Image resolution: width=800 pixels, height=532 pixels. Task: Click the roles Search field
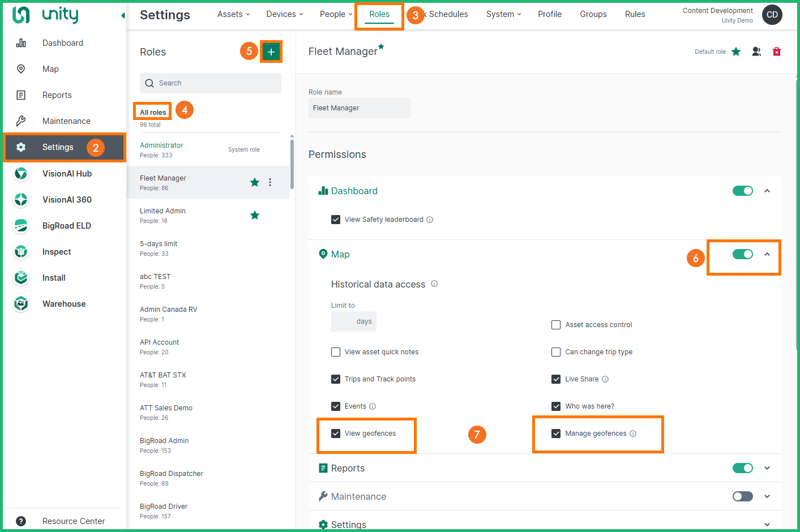[211, 83]
